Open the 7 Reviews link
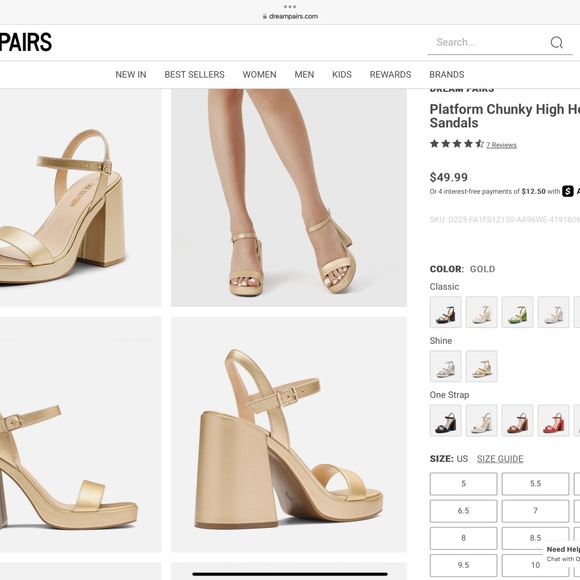 (501, 145)
